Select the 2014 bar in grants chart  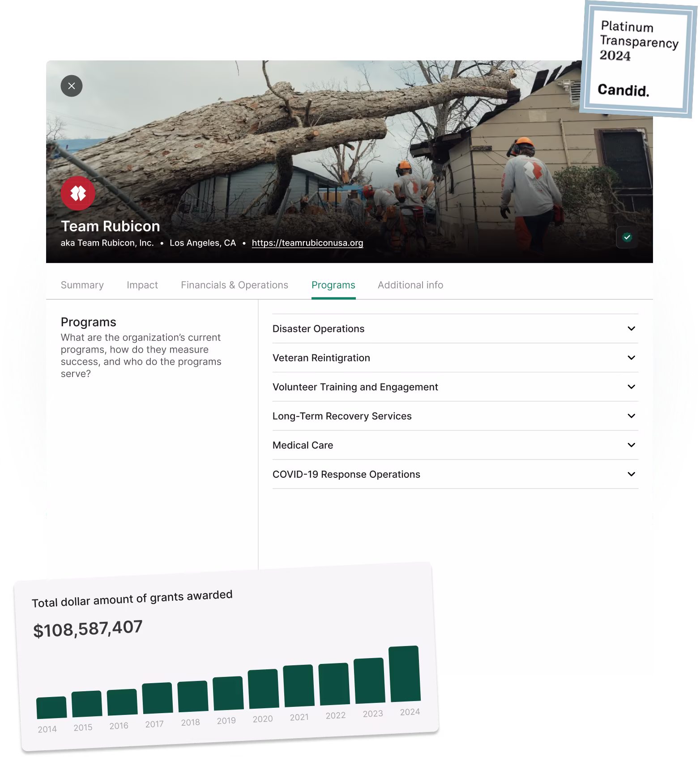(x=51, y=708)
